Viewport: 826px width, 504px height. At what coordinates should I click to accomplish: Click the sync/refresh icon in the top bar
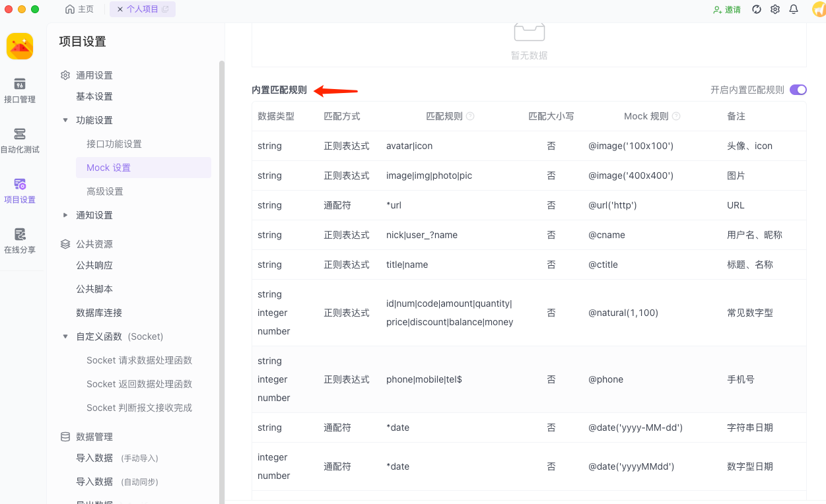tap(756, 9)
